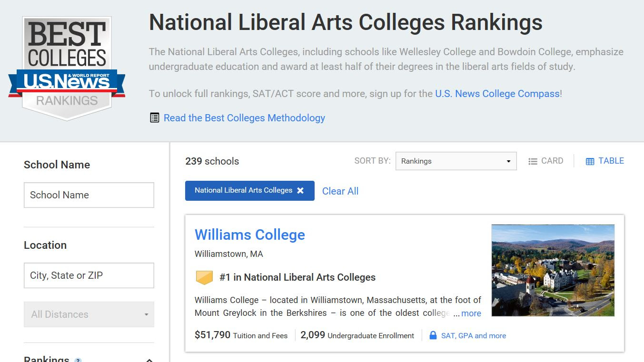The image size is (644, 362).
Task: Remove the National Liberal Arts Colleges filter
Action: pyautogui.click(x=300, y=190)
